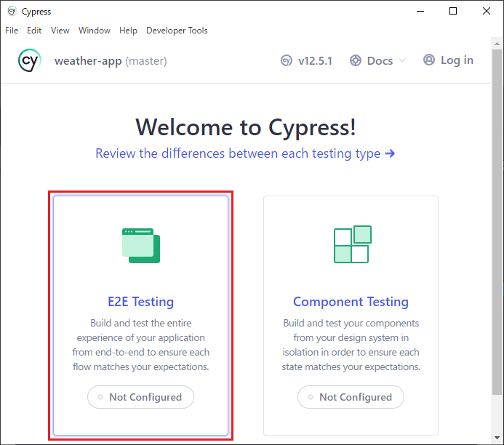
Task: Open the View menu
Action: click(60, 31)
